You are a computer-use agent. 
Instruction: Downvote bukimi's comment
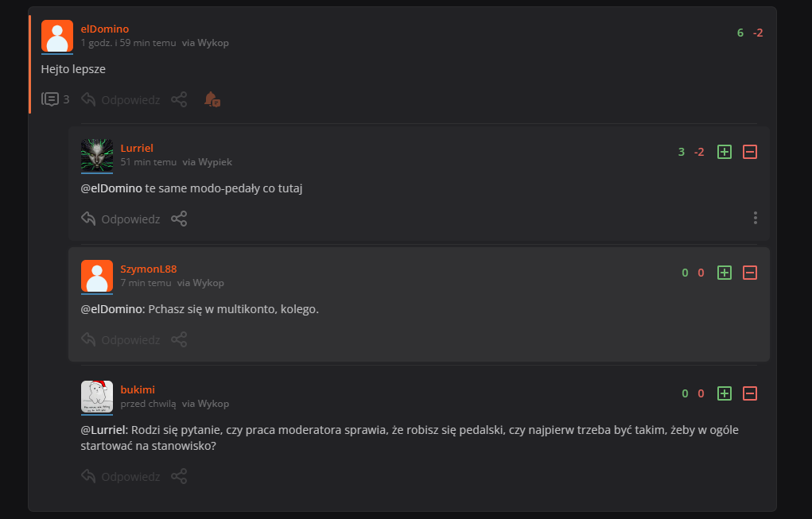(x=750, y=393)
